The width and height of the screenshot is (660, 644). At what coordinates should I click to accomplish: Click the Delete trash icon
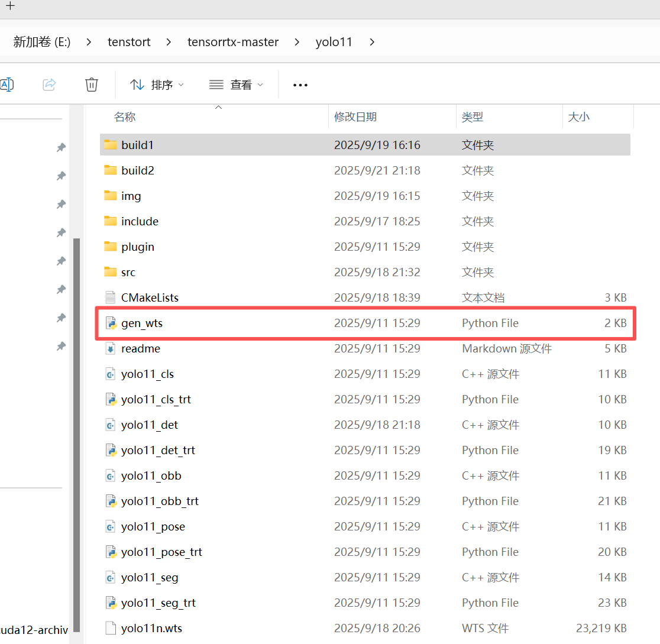point(91,85)
